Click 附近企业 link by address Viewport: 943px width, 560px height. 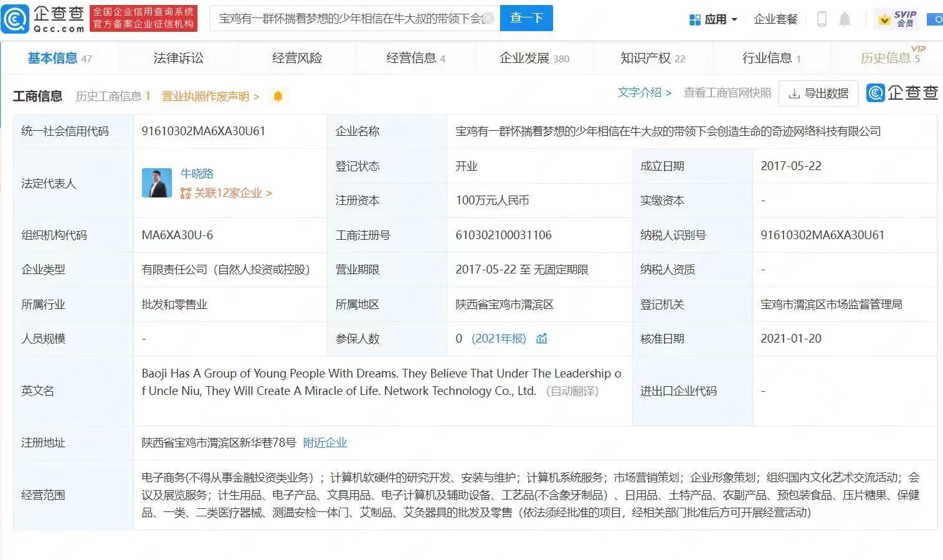tap(325, 443)
